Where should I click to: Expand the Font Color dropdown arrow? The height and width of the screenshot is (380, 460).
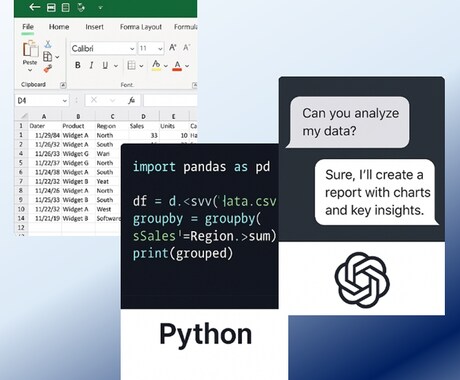[x=187, y=66]
